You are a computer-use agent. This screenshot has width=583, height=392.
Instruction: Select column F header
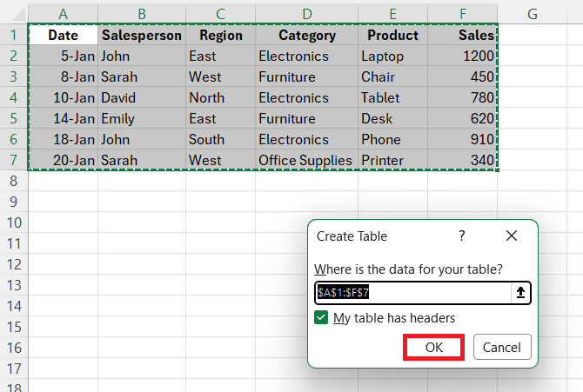tap(463, 14)
